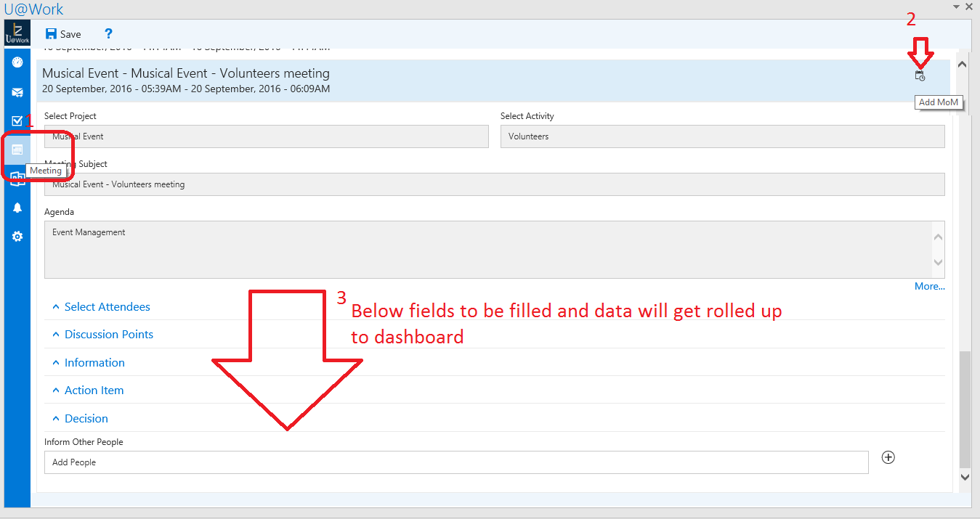Open the Meeting calendar icon in sidebar
The width and height of the screenshot is (980, 519).
(x=17, y=150)
